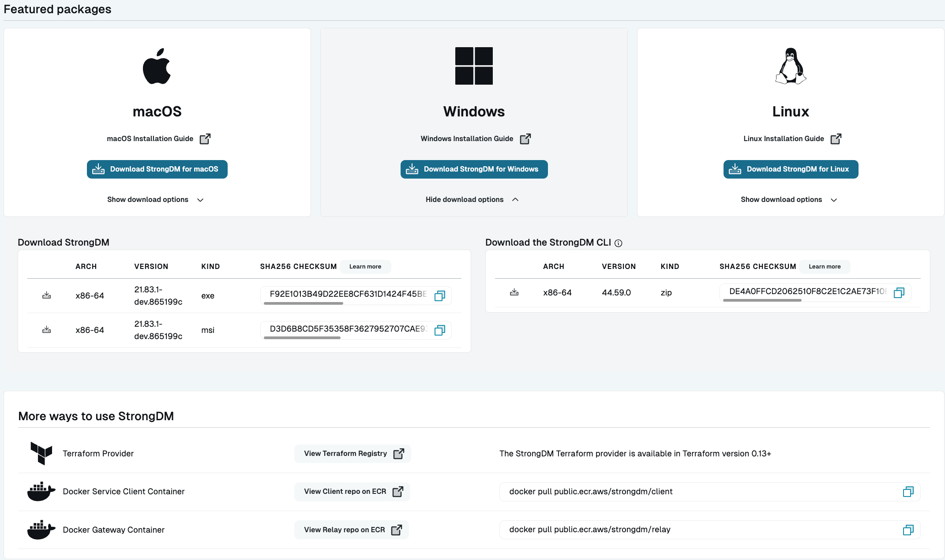This screenshot has width=945, height=560.
Task: Click the CLI checksum text DE4A0FFCD206...
Action: click(x=808, y=291)
